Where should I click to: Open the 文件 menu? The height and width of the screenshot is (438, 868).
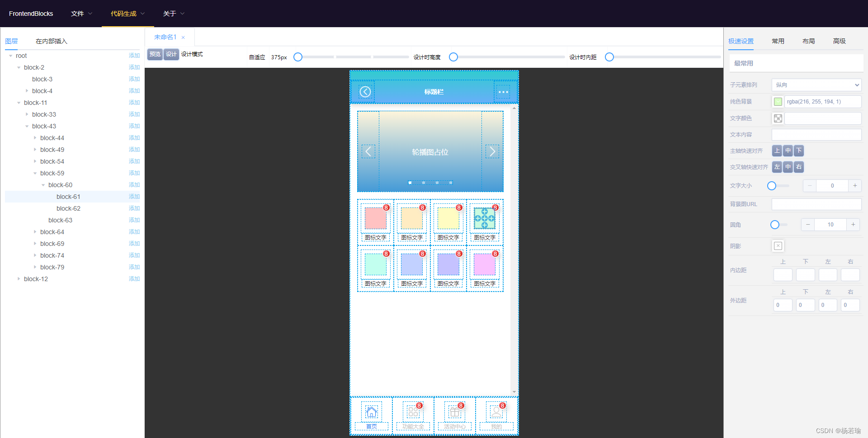(78, 14)
